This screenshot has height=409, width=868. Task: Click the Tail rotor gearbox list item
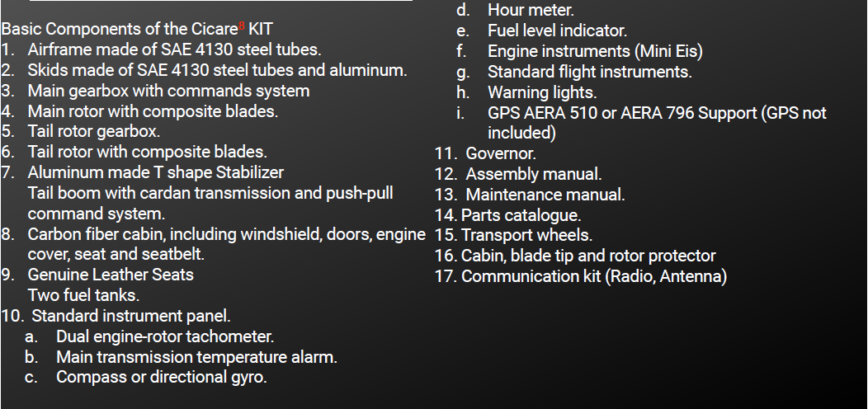93,131
